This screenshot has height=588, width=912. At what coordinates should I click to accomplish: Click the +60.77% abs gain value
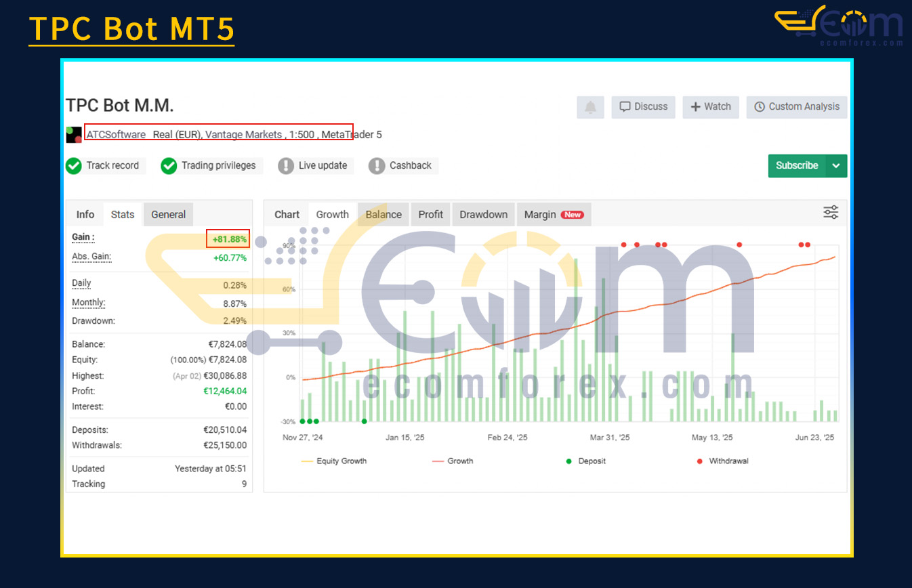(x=230, y=258)
